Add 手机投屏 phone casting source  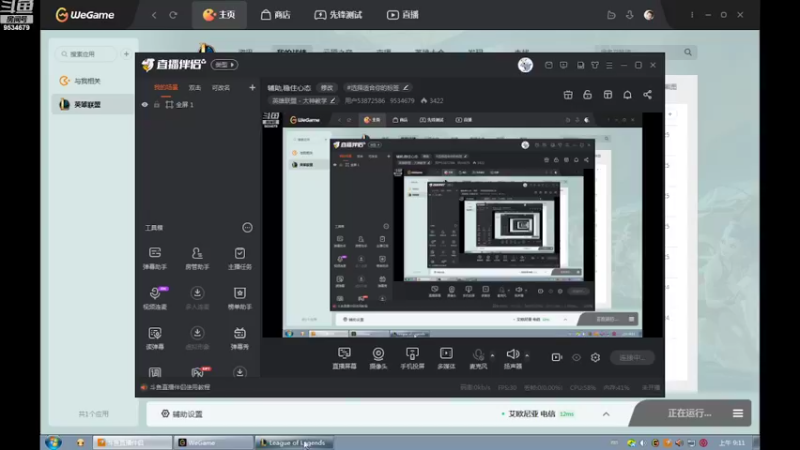pyautogui.click(x=412, y=358)
